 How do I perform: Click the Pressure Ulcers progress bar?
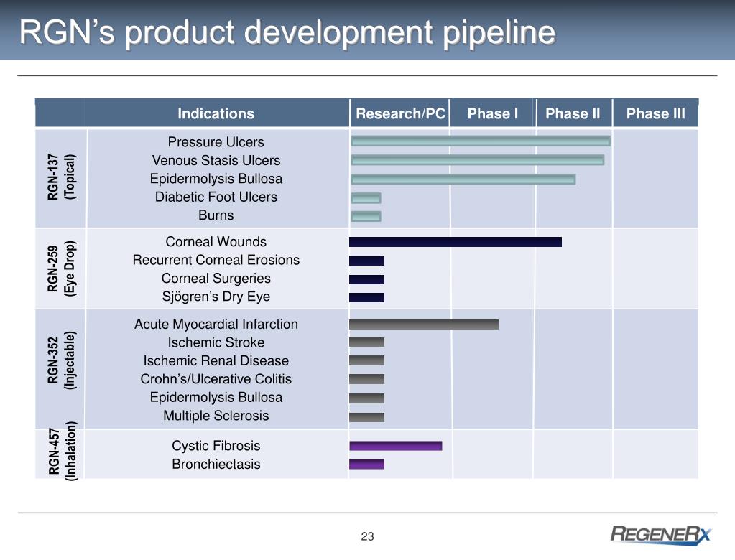point(481,141)
